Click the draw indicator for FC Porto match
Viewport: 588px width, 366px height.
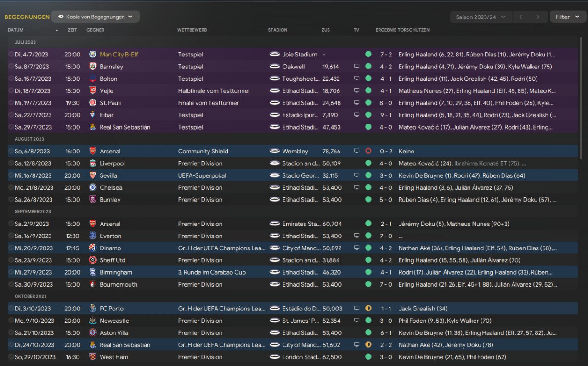click(368, 309)
